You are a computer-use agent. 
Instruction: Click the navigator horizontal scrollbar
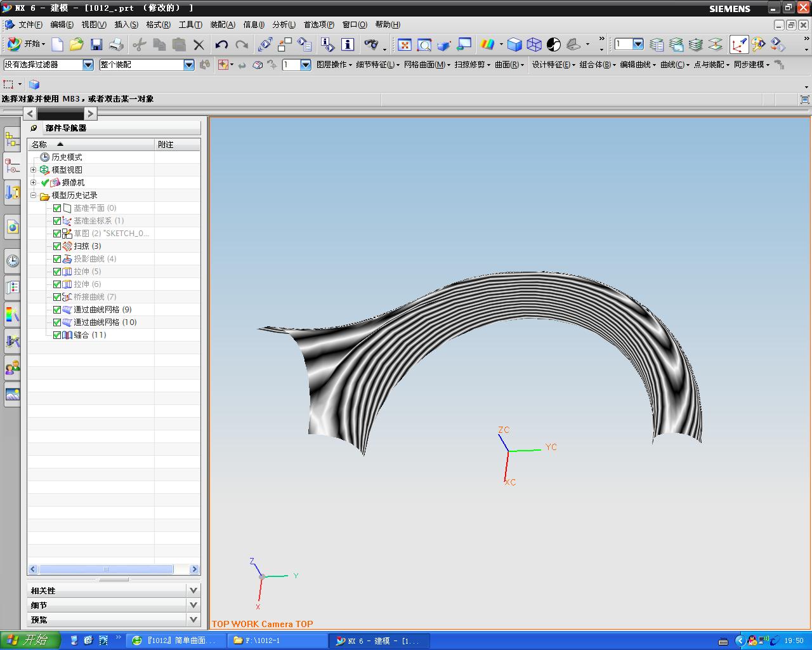click(106, 569)
